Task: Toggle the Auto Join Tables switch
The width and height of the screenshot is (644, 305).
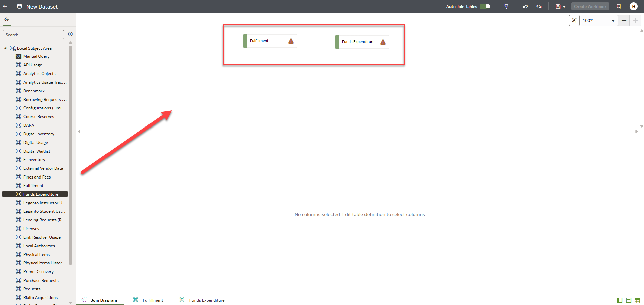Action: click(x=485, y=6)
